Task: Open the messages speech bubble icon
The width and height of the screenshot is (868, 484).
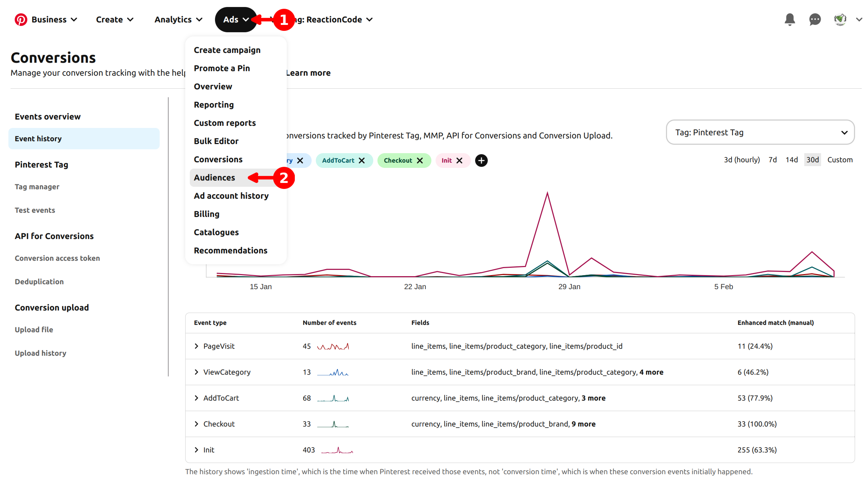Action: click(x=815, y=20)
